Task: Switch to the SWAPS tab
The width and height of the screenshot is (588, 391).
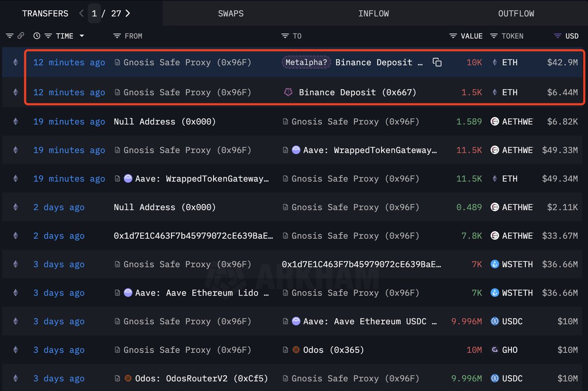Action: [231, 13]
